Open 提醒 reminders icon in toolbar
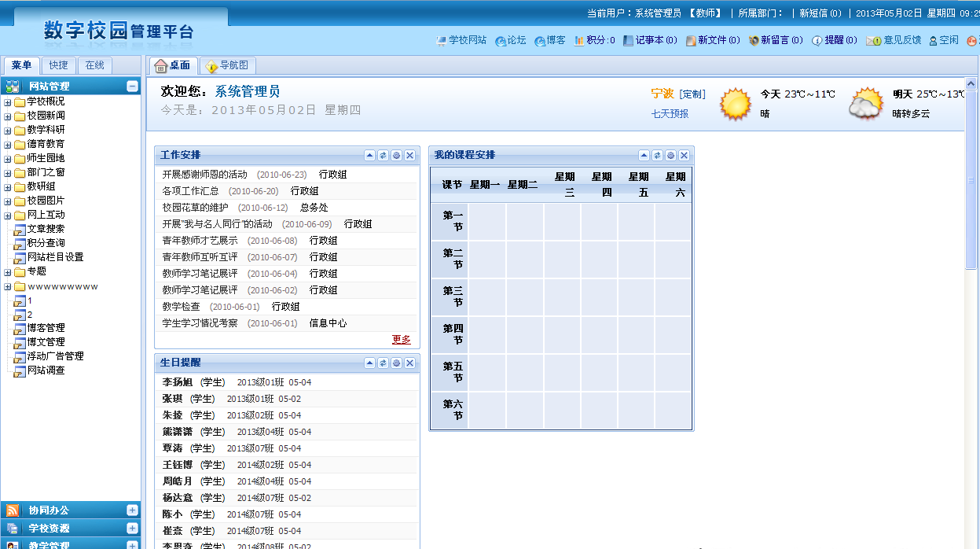The height and width of the screenshot is (549, 980). point(817,40)
